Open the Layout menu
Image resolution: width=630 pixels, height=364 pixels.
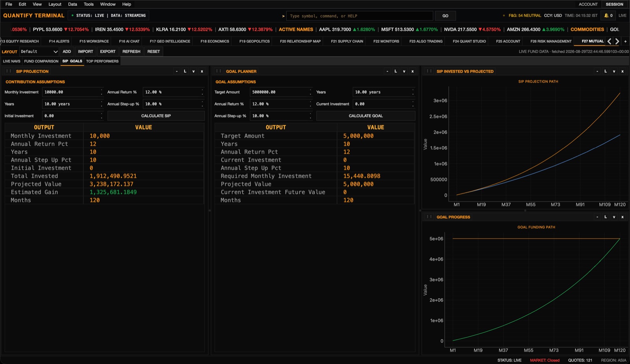[55, 4]
